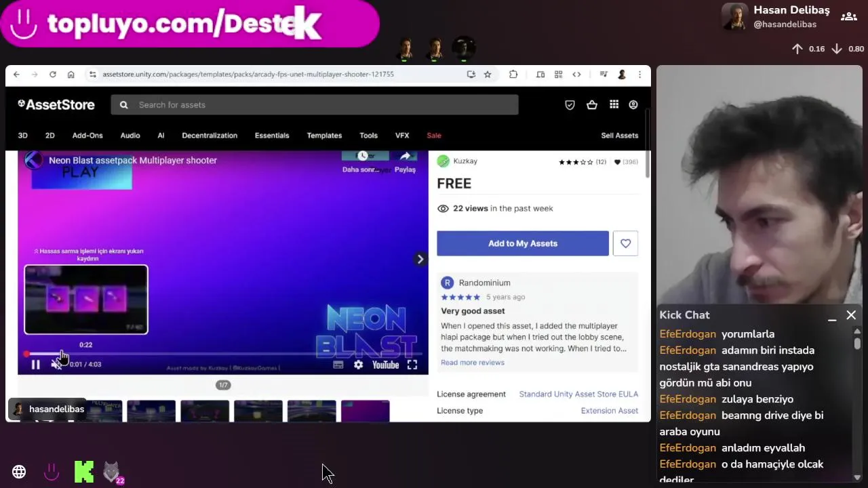Click the Sell Assets link

[x=620, y=136]
